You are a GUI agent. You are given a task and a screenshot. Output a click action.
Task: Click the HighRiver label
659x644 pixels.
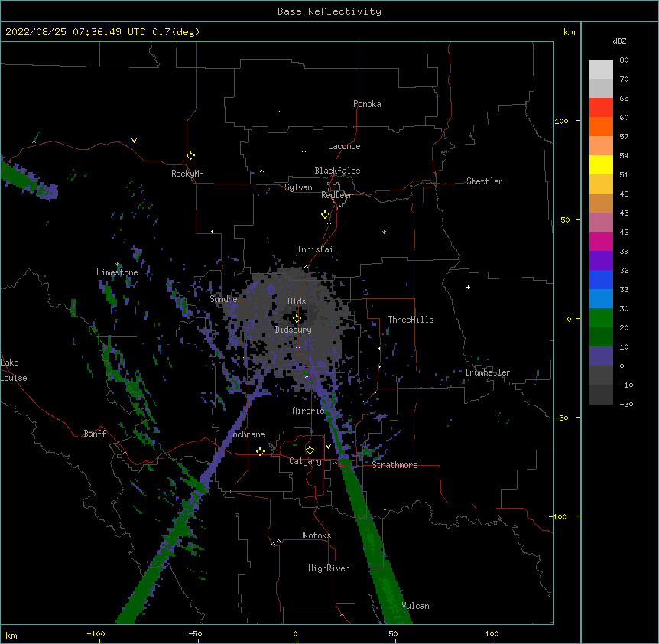pyautogui.click(x=329, y=568)
